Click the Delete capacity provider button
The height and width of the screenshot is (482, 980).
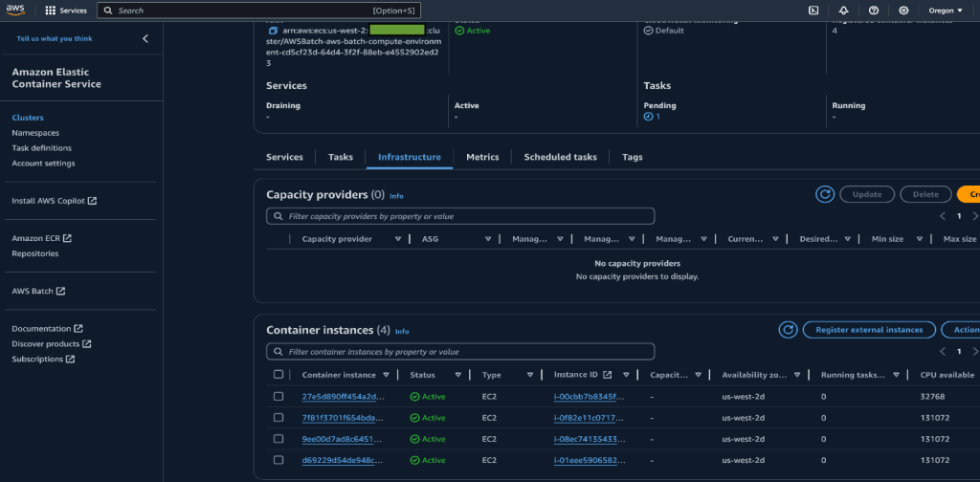coord(925,194)
